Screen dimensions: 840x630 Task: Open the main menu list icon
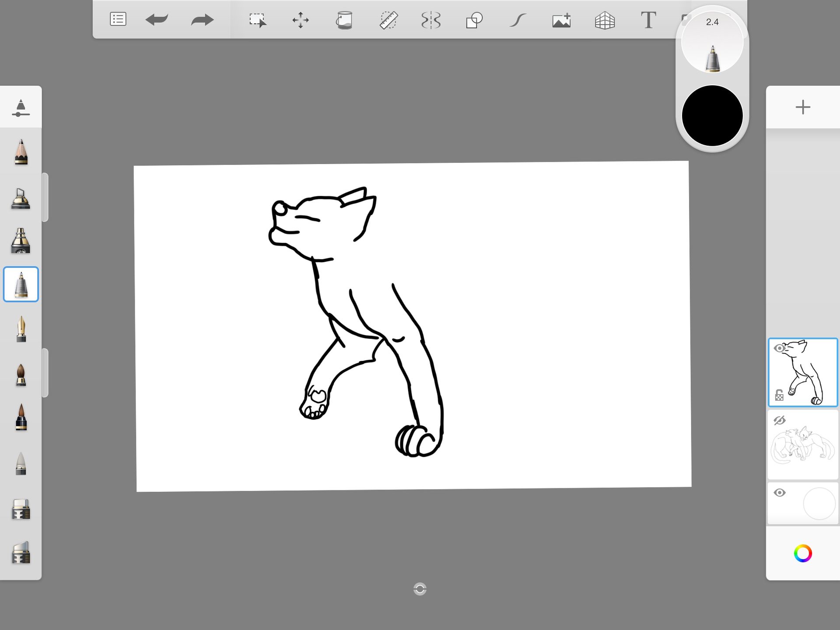118,20
